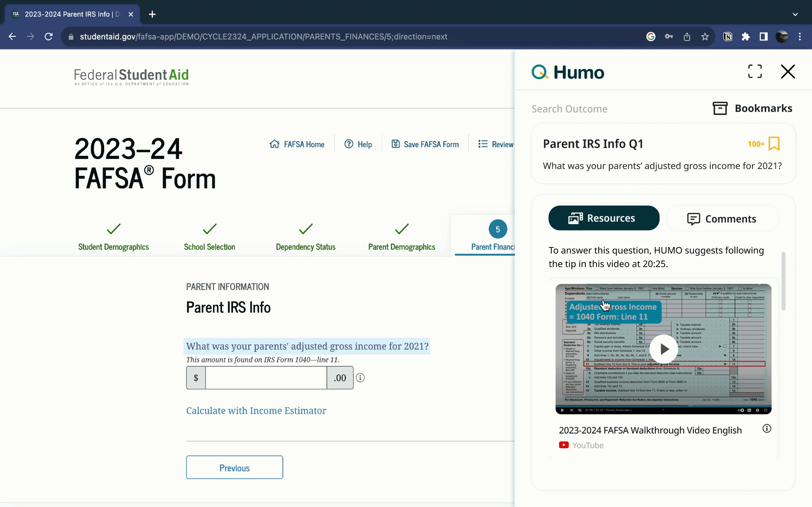Open the Notion extension icon
Viewport: 812px width, 507px height.
728,37
